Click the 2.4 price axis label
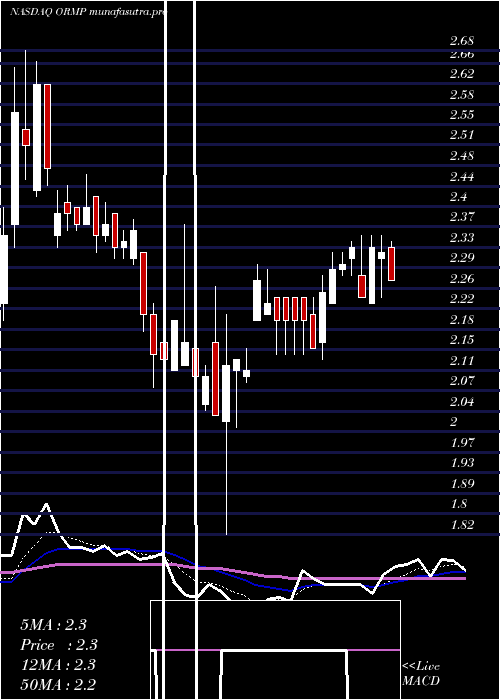Image resolution: width=500 pixels, height=700 pixels. [x=458, y=197]
